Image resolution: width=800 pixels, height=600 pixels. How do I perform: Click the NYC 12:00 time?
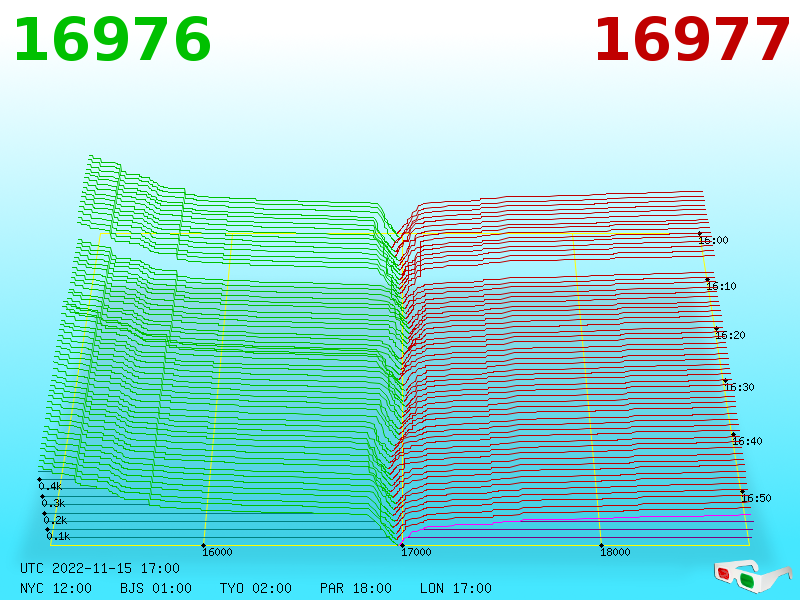[x=56, y=588]
